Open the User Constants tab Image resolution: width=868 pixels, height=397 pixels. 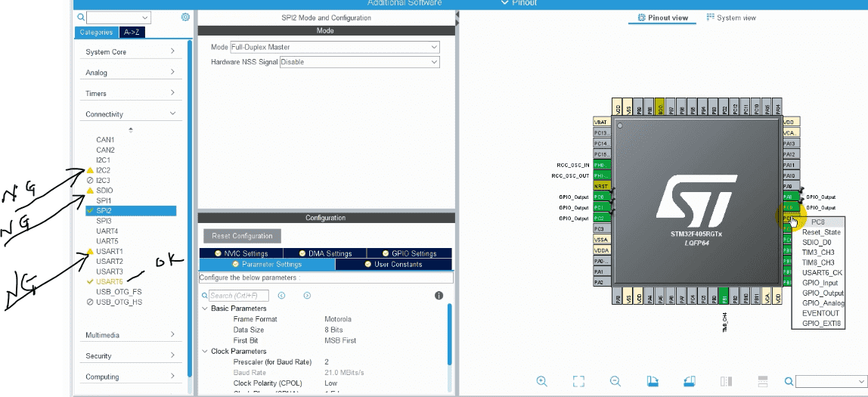click(x=394, y=264)
